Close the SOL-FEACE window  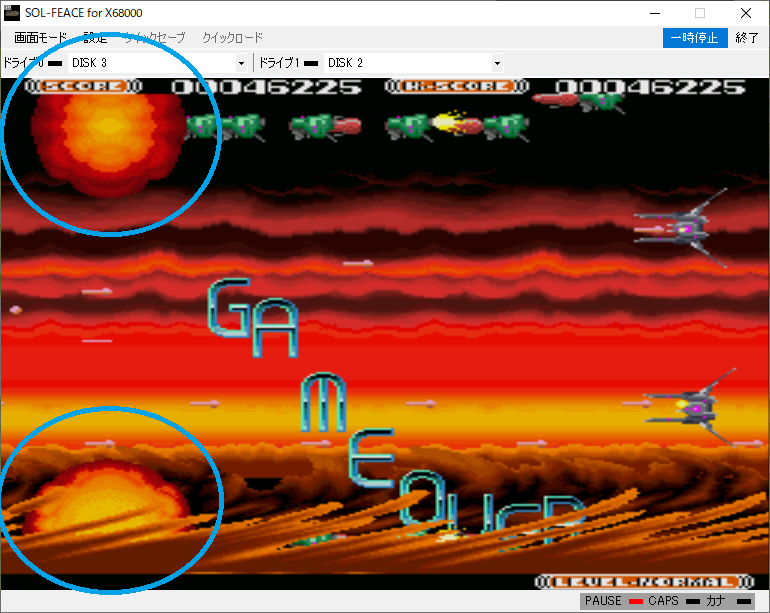[746, 13]
